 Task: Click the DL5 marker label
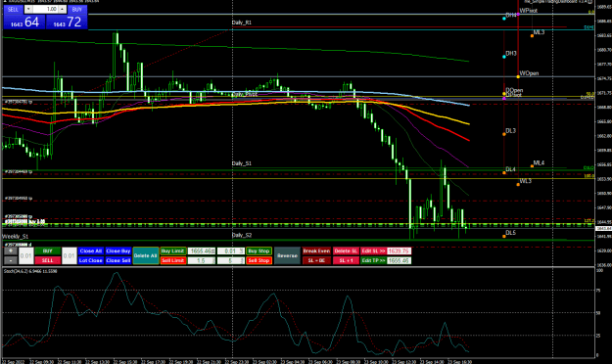[510, 233]
